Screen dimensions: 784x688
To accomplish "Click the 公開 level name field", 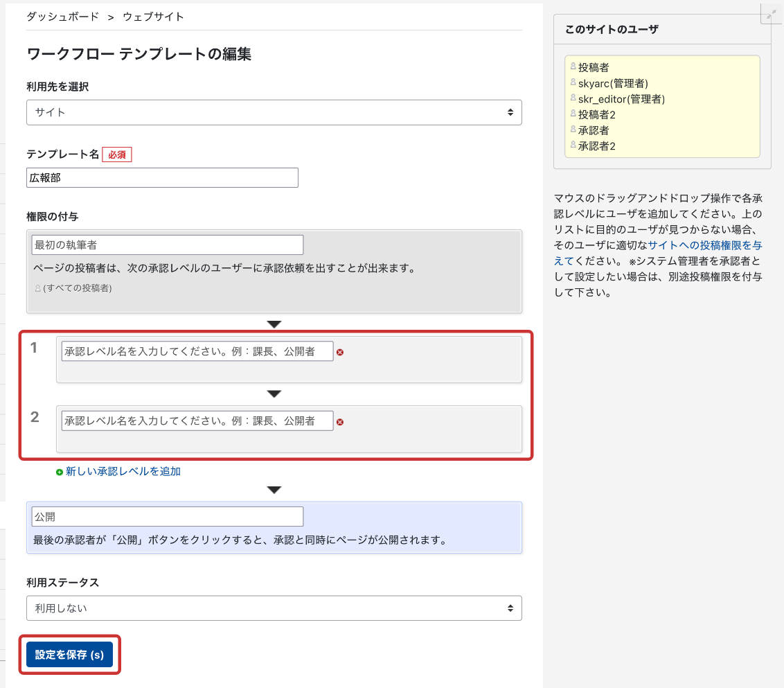I will coord(167,517).
